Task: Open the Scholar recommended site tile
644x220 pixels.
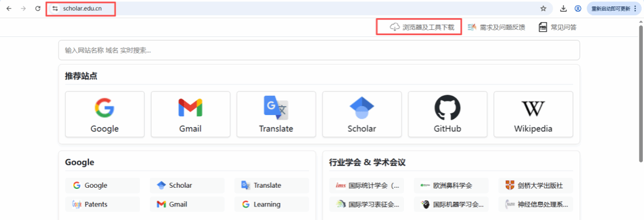Action: tap(362, 114)
